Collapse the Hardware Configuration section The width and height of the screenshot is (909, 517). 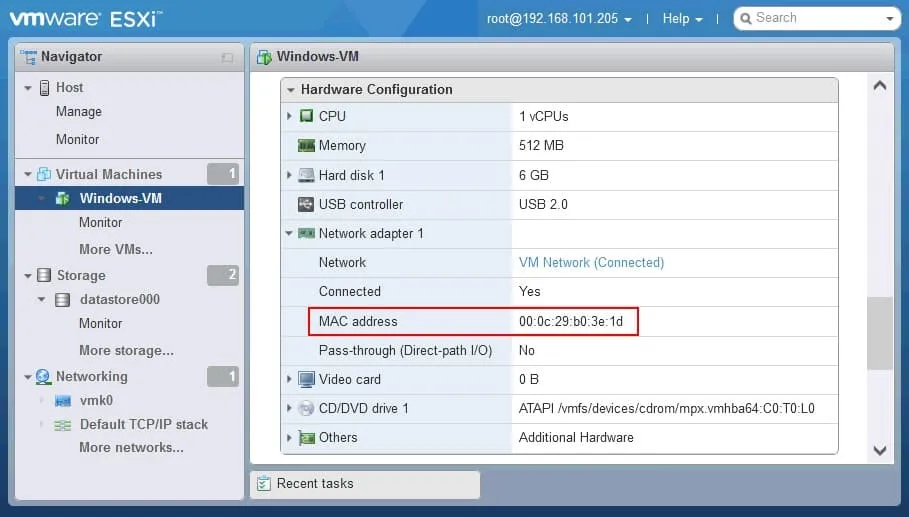pos(291,90)
